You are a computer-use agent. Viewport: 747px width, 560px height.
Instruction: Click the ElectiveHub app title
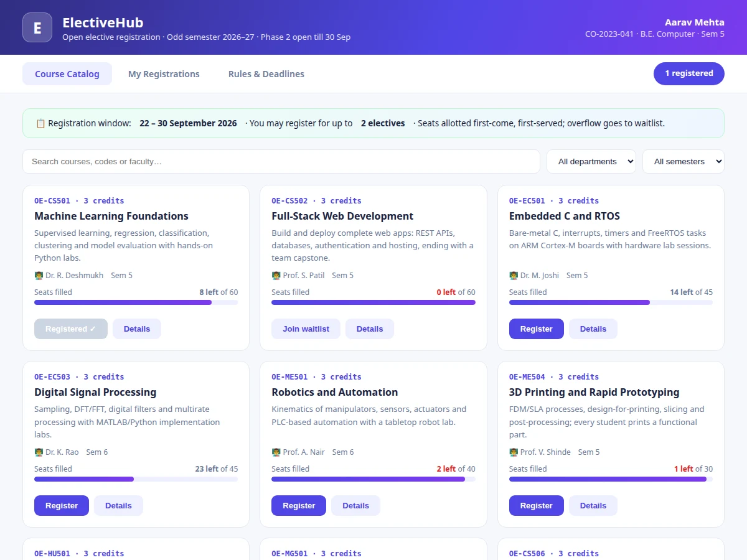tap(103, 22)
